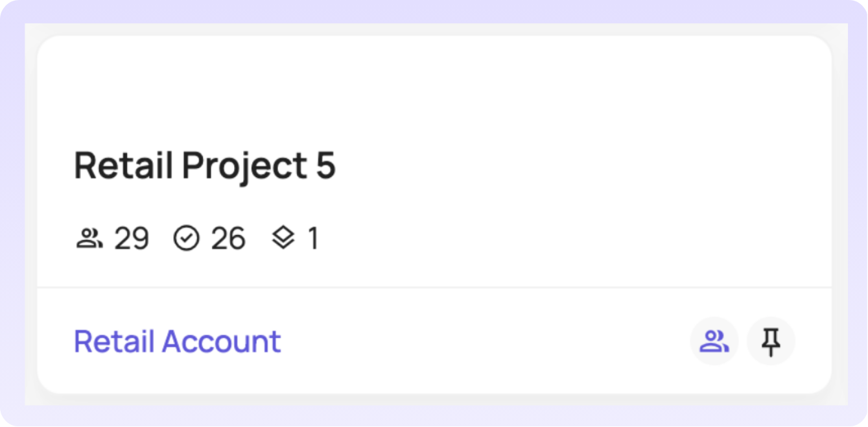Click the members icon beside 29
868x427 pixels.
89,239
